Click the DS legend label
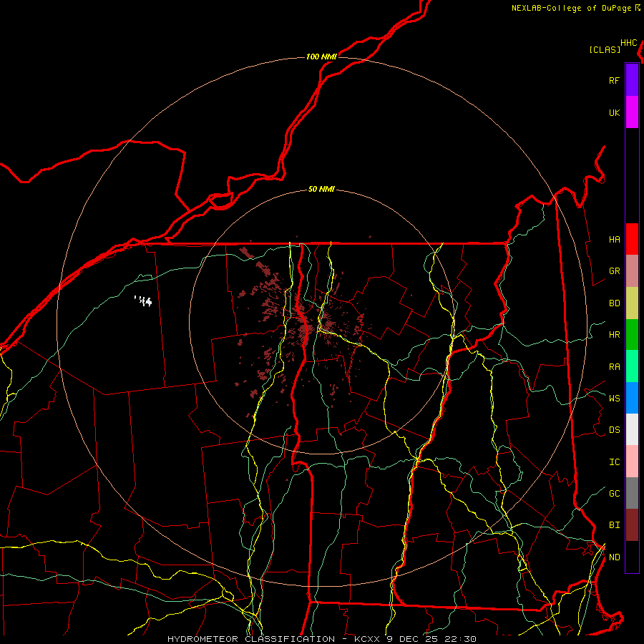 coord(614,430)
